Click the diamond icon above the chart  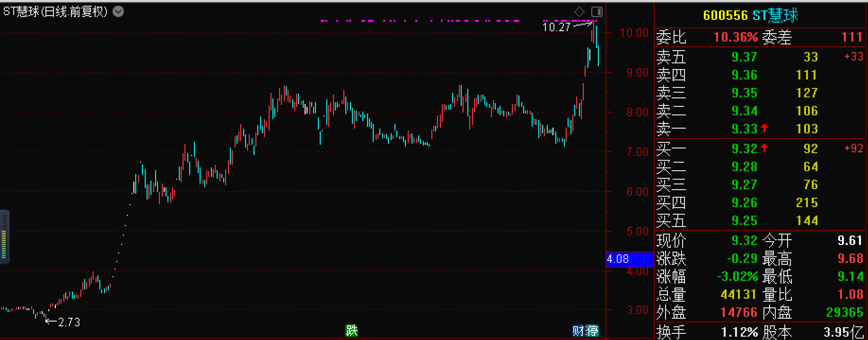click(x=579, y=11)
